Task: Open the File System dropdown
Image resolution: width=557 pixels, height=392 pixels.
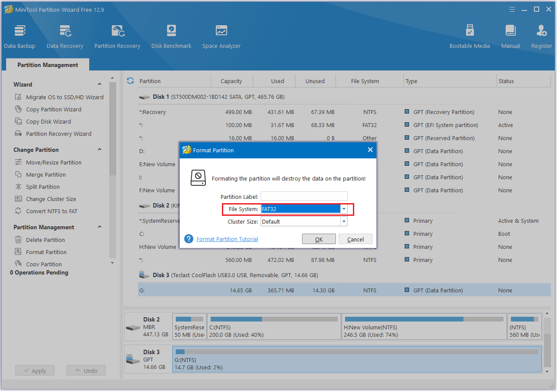Action: [344, 209]
